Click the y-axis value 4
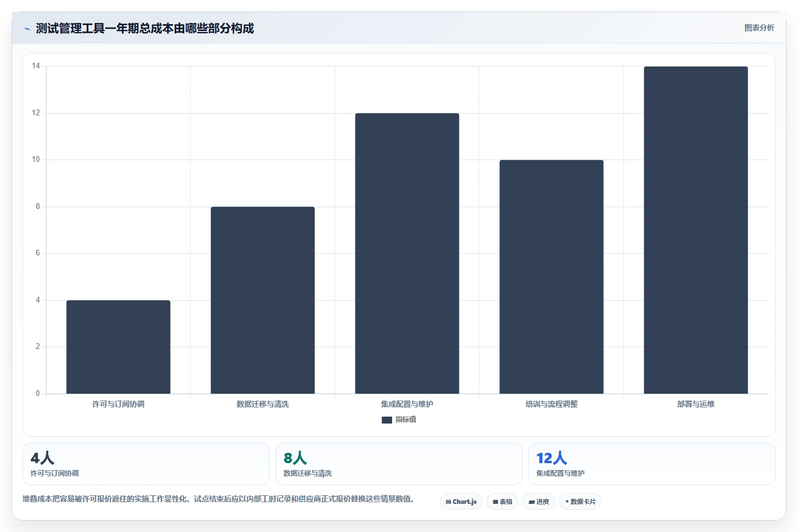This screenshot has height=532, width=798. point(38,300)
